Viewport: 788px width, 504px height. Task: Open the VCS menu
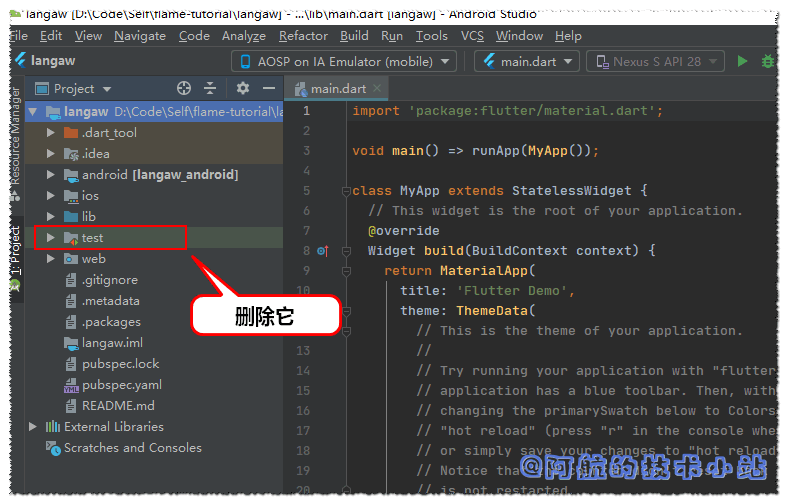[472, 35]
